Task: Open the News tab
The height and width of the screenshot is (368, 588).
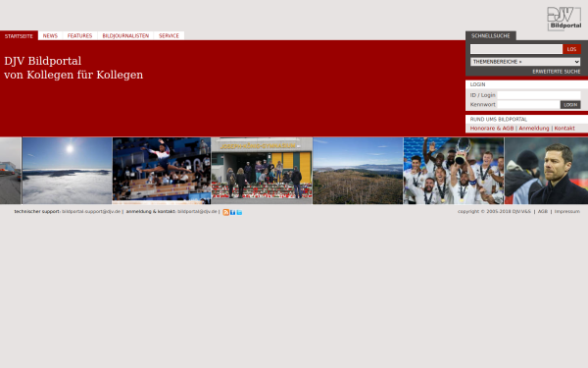Action: click(x=50, y=35)
